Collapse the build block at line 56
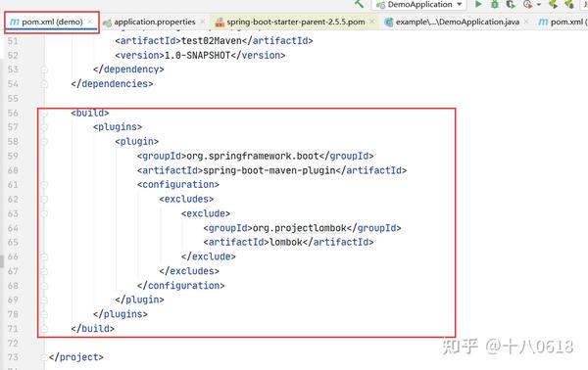The image size is (588, 370). (44, 113)
